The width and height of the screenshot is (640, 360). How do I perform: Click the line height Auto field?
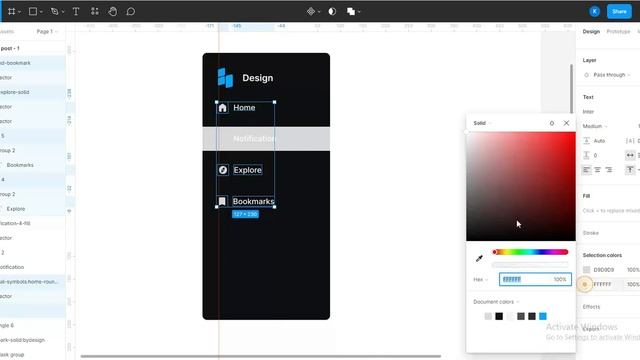599,141
